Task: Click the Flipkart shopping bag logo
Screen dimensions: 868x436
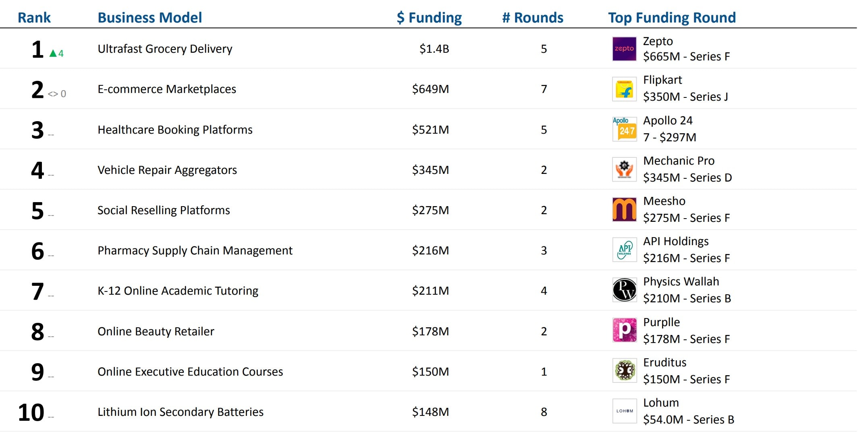Action: point(624,89)
